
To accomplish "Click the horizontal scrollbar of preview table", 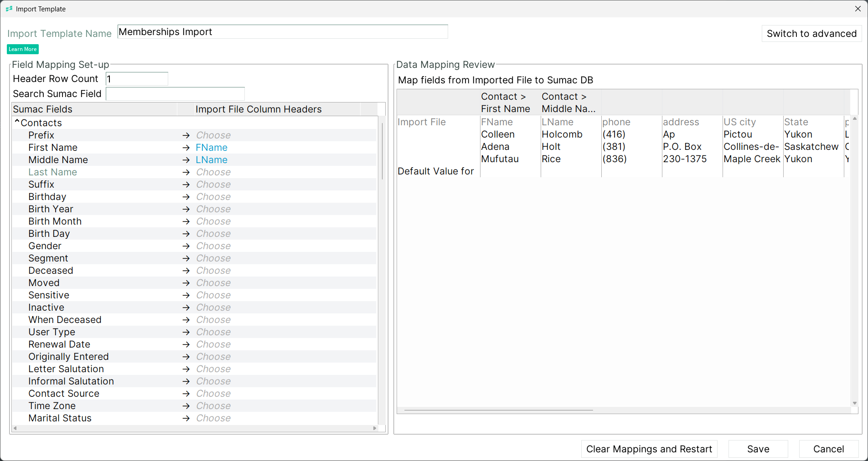I will [x=498, y=410].
